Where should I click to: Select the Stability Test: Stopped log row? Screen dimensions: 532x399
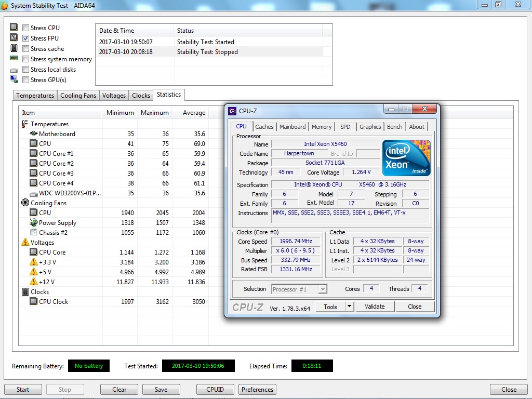pos(209,52)
